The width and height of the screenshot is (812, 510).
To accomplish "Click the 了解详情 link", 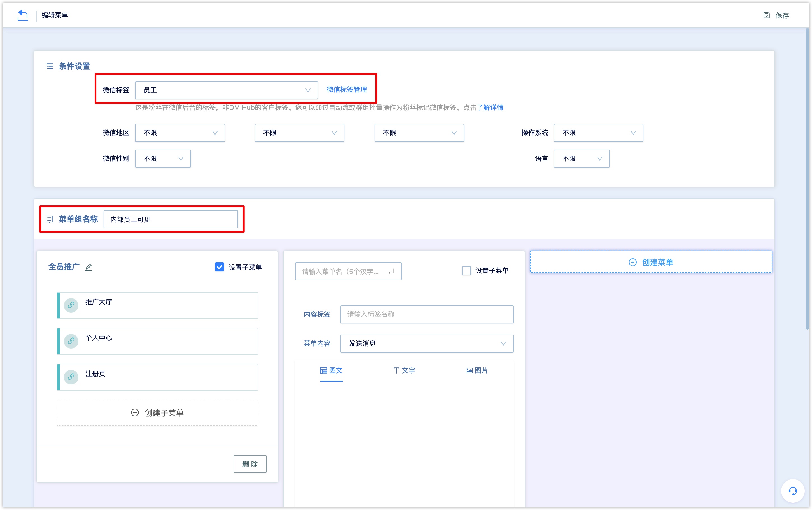I will (x=490, y=108).
